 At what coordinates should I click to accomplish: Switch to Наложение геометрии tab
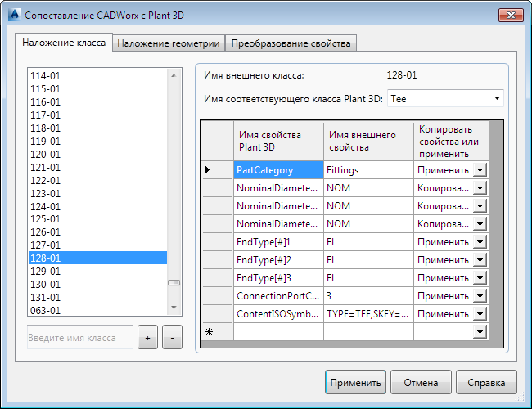pyautogui.click(x=169, y=43)
